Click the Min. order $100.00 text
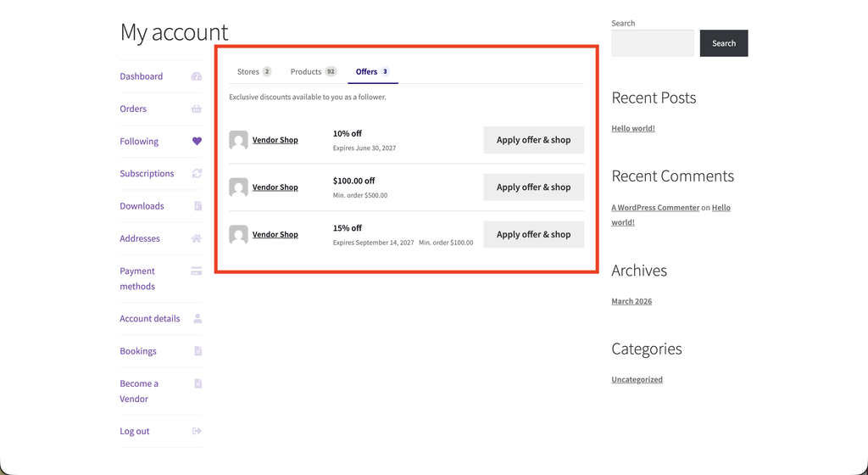 pyautogui.click(x=446, y=243)
